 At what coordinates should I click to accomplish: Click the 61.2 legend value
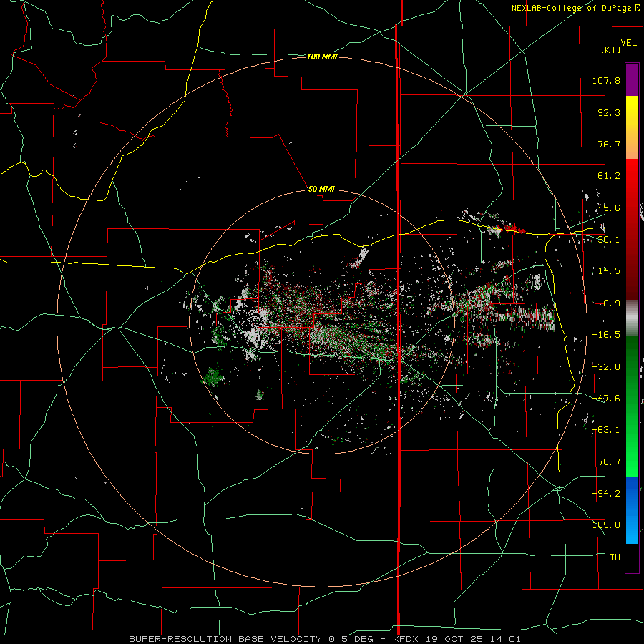[609, 176]
